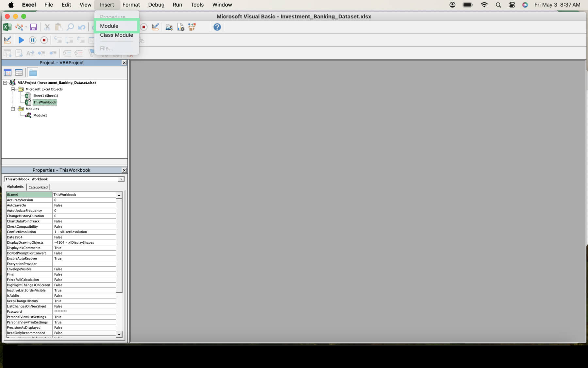Click the Indent icon in Edit toolbar
The width and height of the screenshot is (588, 368).
coord(41,53)
